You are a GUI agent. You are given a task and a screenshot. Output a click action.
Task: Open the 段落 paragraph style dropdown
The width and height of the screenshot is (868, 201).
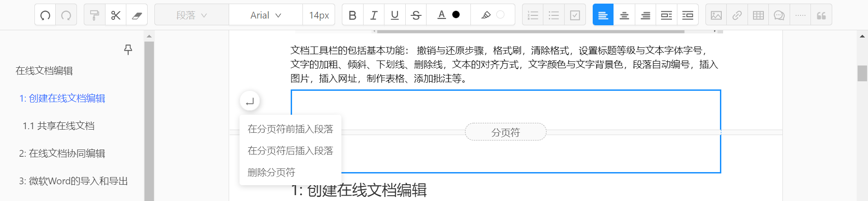(x=192, y=15)
